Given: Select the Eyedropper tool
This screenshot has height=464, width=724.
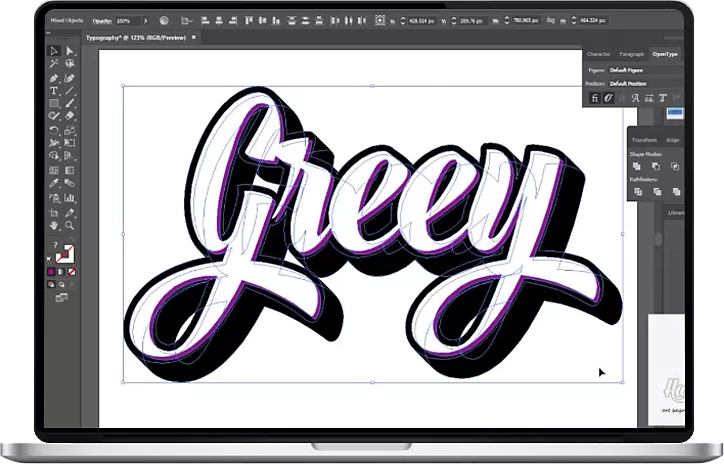Looking at the screenshot, I should pyautogui.click(x=54, y=183).
